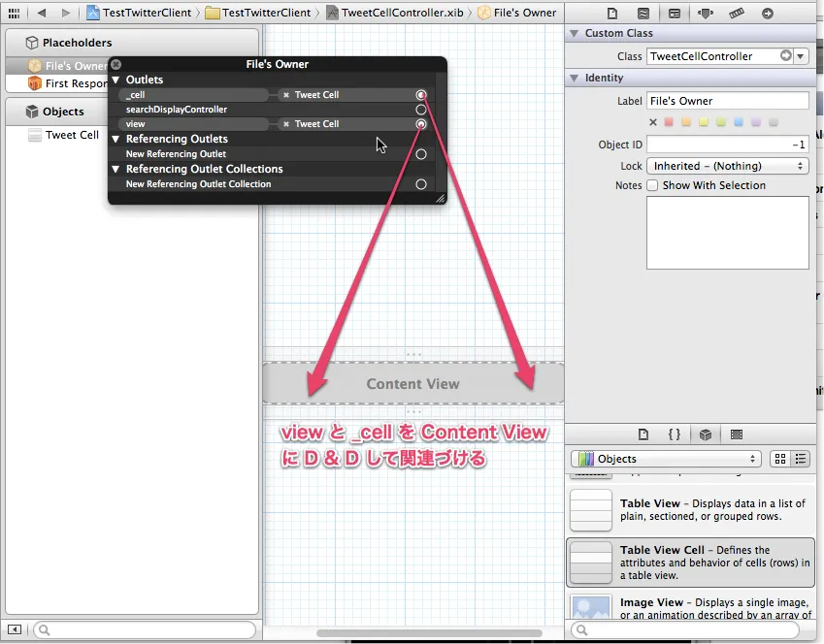Open the Quick Help inspector
Image resolution: width=824 pixels, height=644 pixels.
click(643, 14)
